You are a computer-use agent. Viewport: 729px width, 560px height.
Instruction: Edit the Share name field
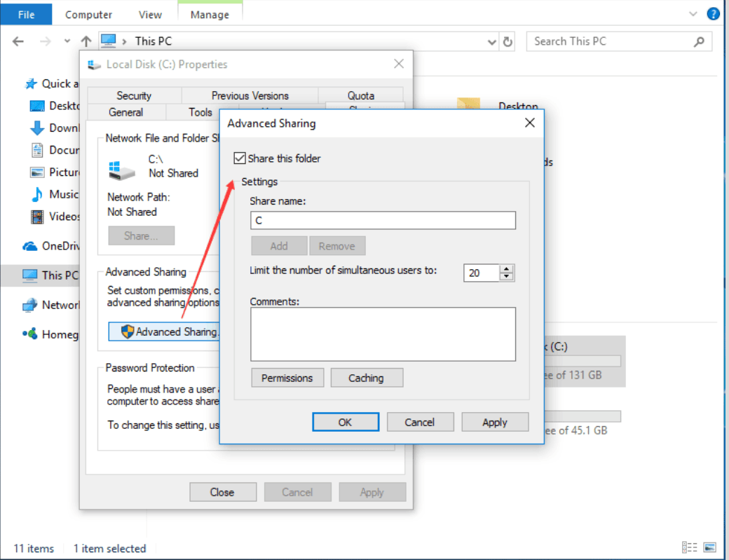click(383, 220)
